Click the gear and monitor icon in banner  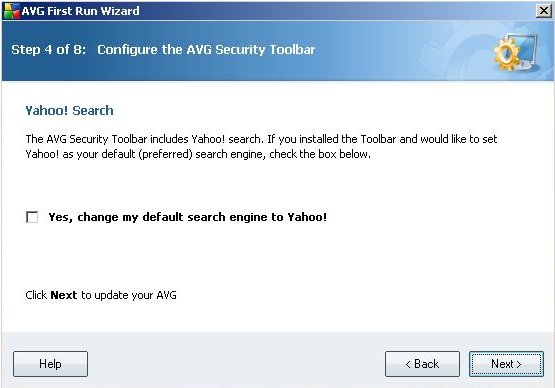point(516,52)
